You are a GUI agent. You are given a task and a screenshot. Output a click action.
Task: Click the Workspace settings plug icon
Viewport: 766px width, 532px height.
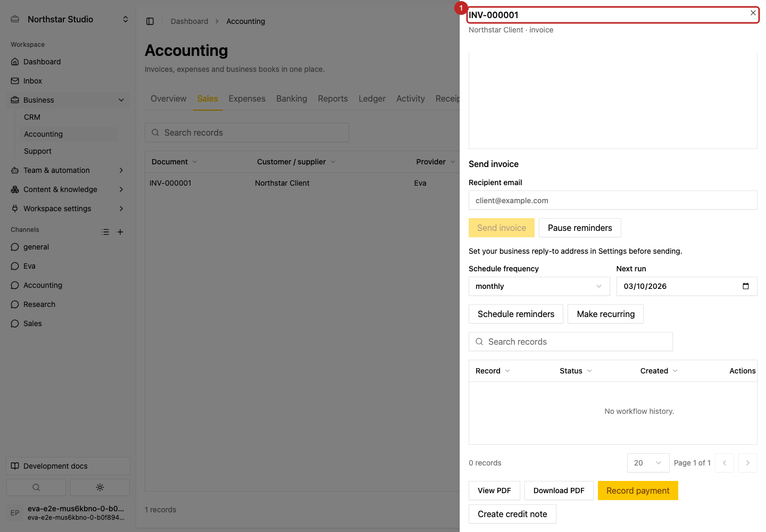[15, 209]
